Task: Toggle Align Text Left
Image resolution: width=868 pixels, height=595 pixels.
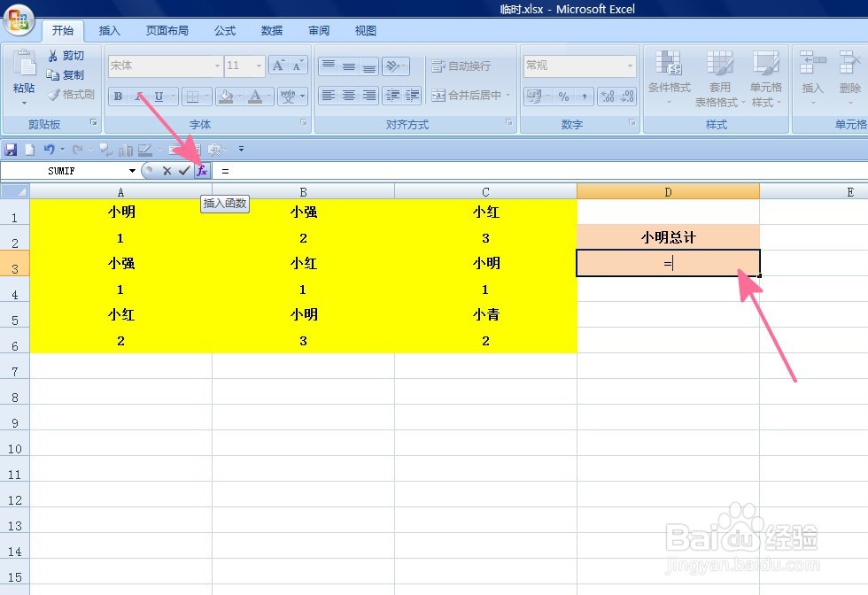Action: tap(329, 96)
